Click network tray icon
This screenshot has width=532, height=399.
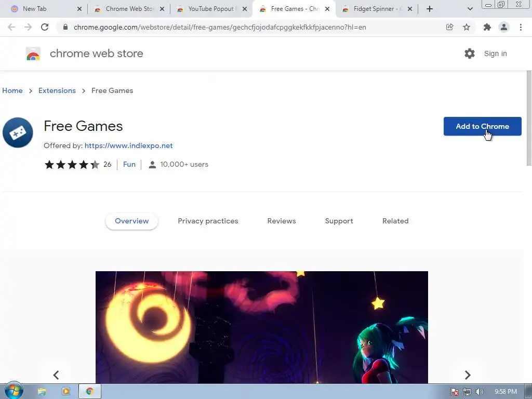coord(467,392)
